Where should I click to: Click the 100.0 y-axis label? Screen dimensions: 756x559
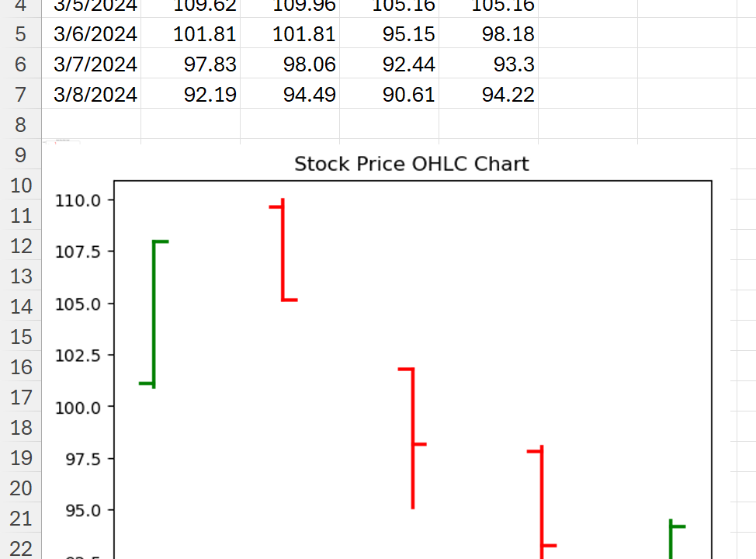coord(77,407)
